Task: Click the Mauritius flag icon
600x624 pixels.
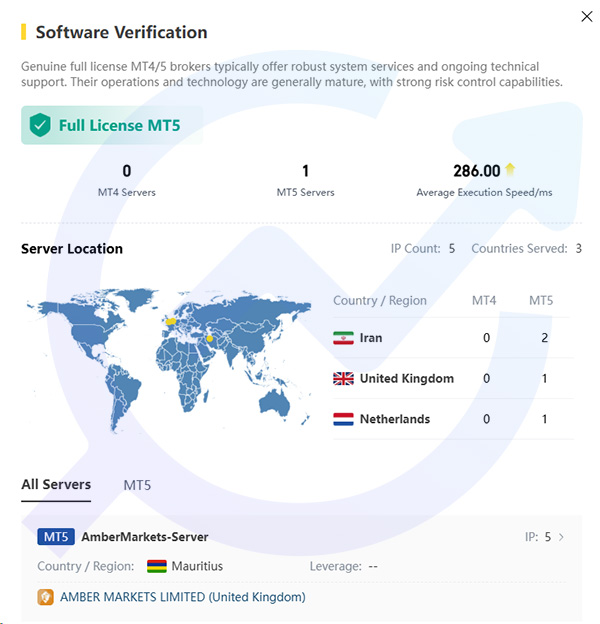Action: pyautogui.click(x=157, y=566)
